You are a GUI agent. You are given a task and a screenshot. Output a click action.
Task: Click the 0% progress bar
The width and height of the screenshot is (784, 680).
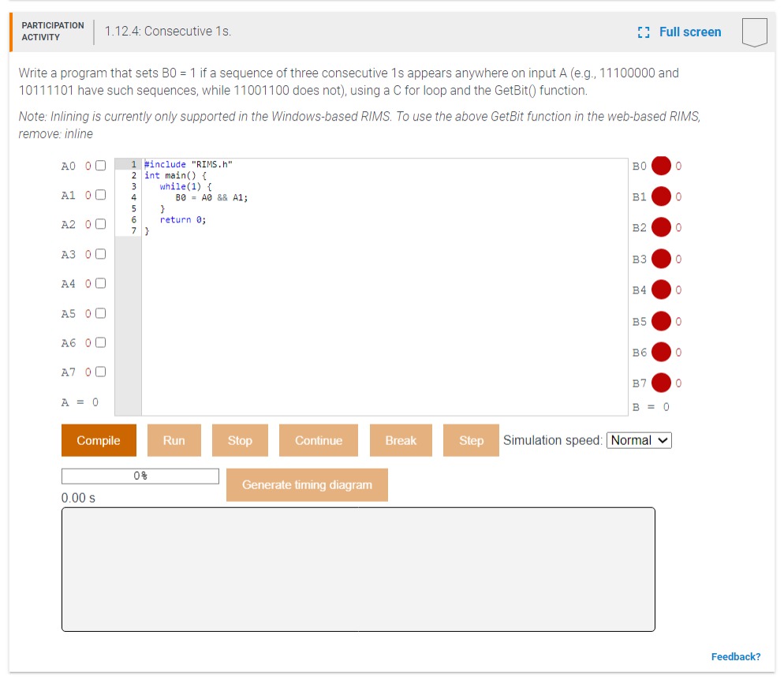(140, 476)
